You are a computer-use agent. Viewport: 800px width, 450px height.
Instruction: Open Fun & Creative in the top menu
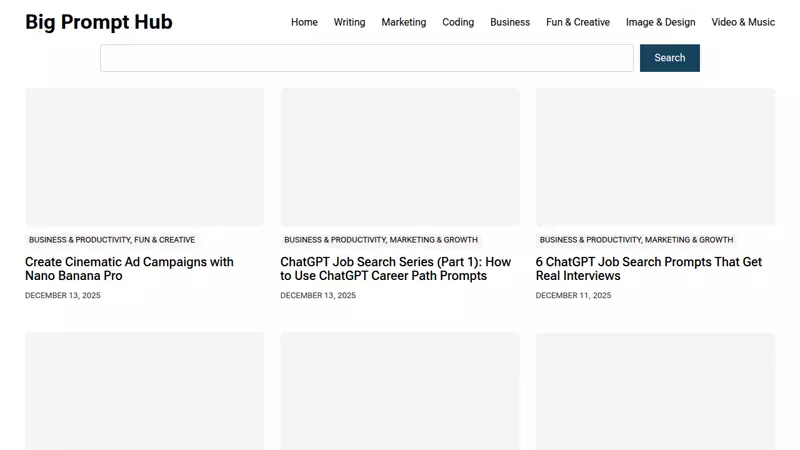tap(577, 22)
